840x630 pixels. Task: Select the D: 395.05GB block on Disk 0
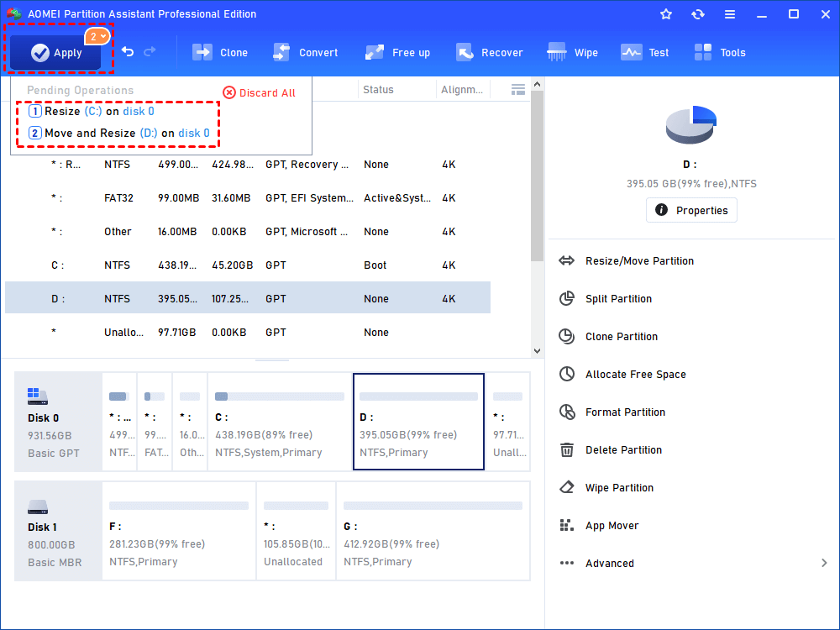[418, 423]
